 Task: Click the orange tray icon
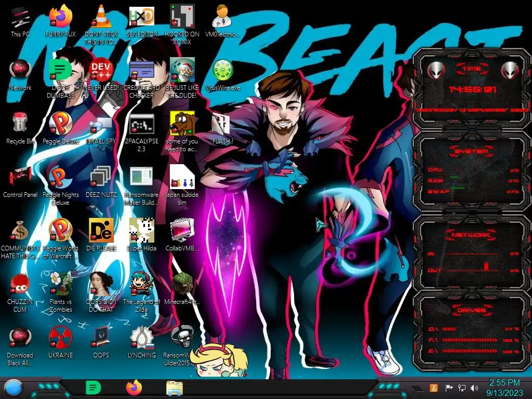click(434, 388)
